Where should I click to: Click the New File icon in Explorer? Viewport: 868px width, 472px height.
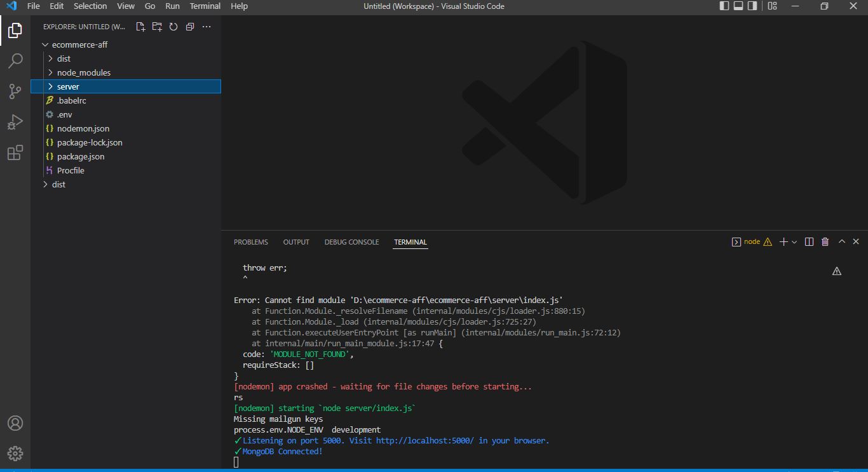tap(140, 27)
